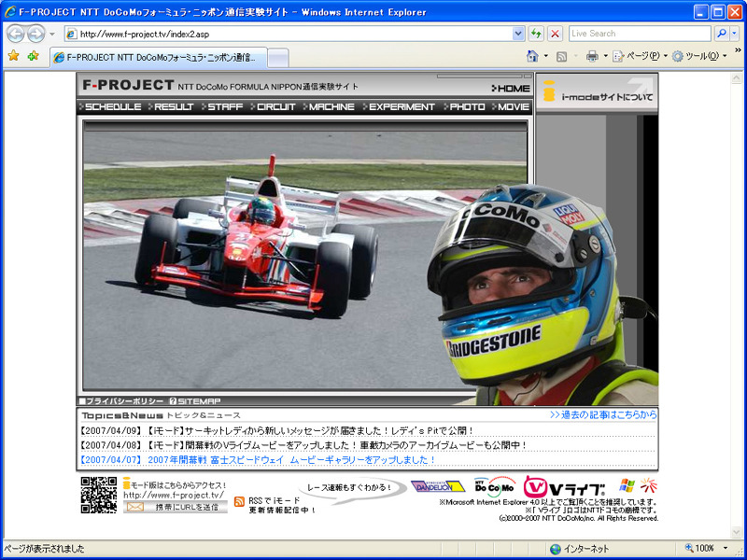747x560 pixels.
Task: Click the Internet Explorer title bar icon
Action: click(10, 11)
